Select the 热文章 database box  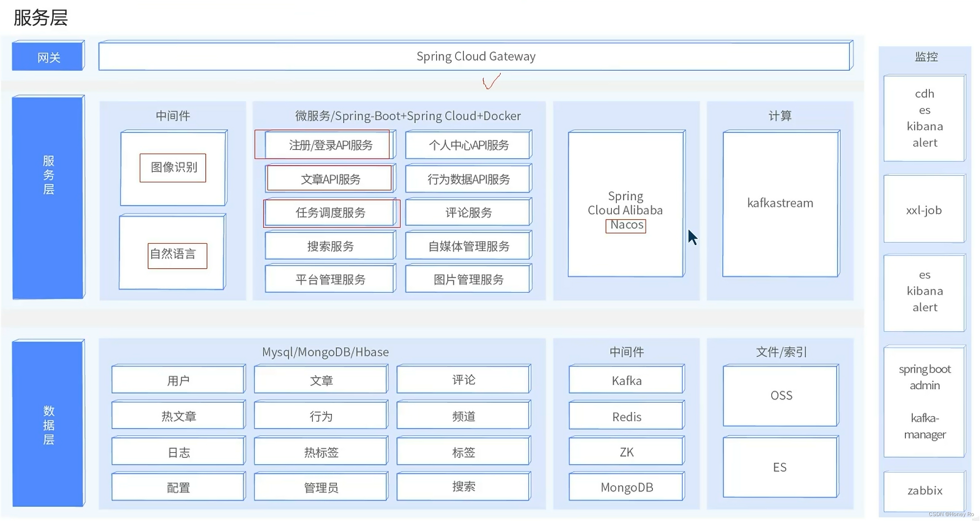(178, 416)
